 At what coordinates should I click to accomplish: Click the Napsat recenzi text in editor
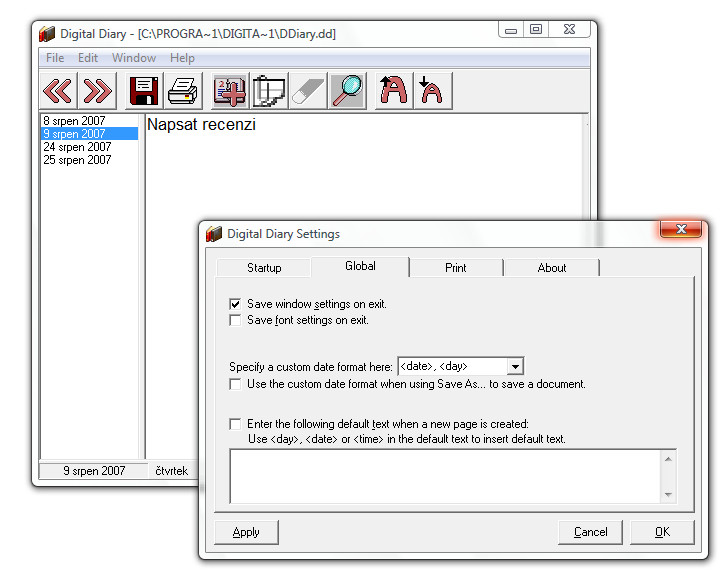click(x=201, y=125)
